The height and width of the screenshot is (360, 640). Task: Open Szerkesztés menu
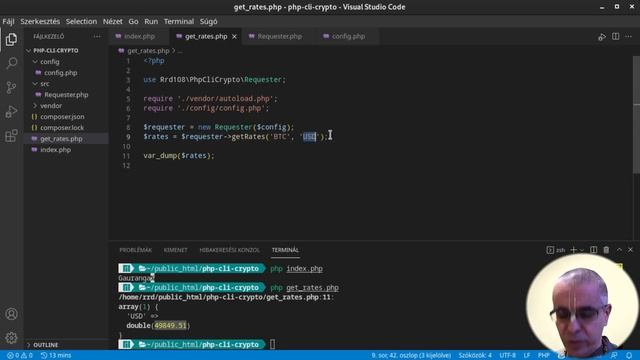tap(40, 21)
